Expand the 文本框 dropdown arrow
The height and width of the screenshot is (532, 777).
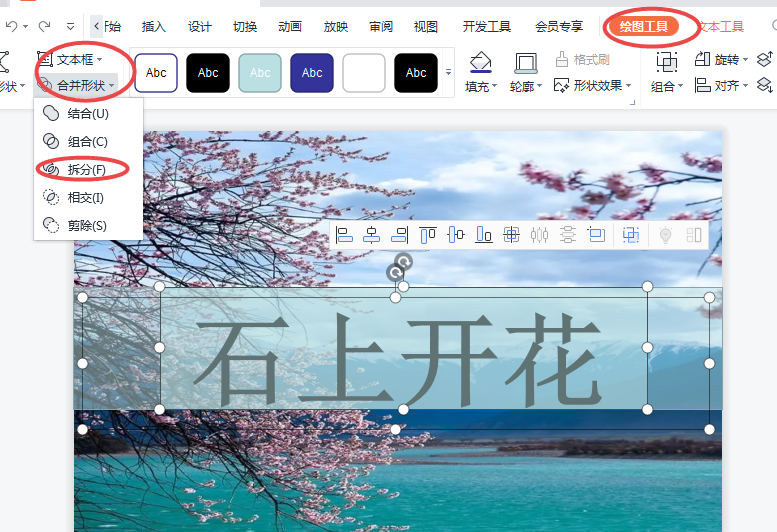click(x=100, y=60)
